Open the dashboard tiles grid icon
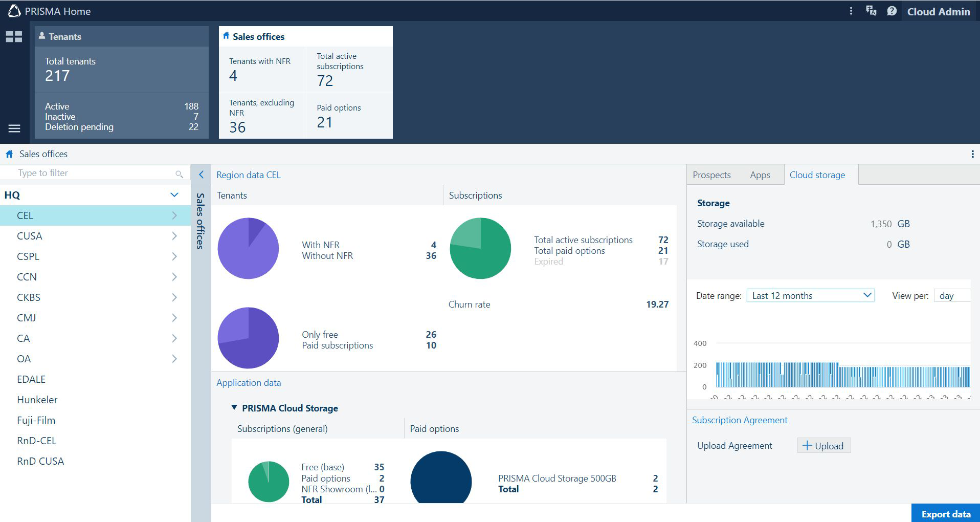 (14, 37)
